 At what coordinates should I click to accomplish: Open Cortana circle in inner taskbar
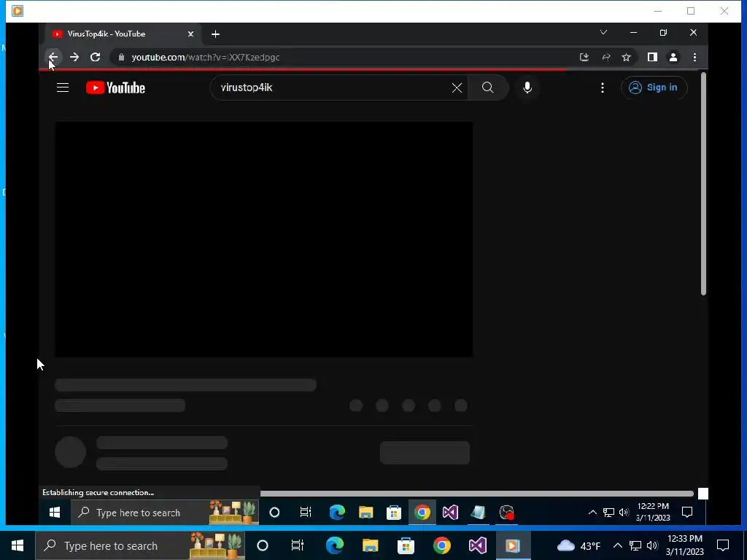click(x=274, y=513)
